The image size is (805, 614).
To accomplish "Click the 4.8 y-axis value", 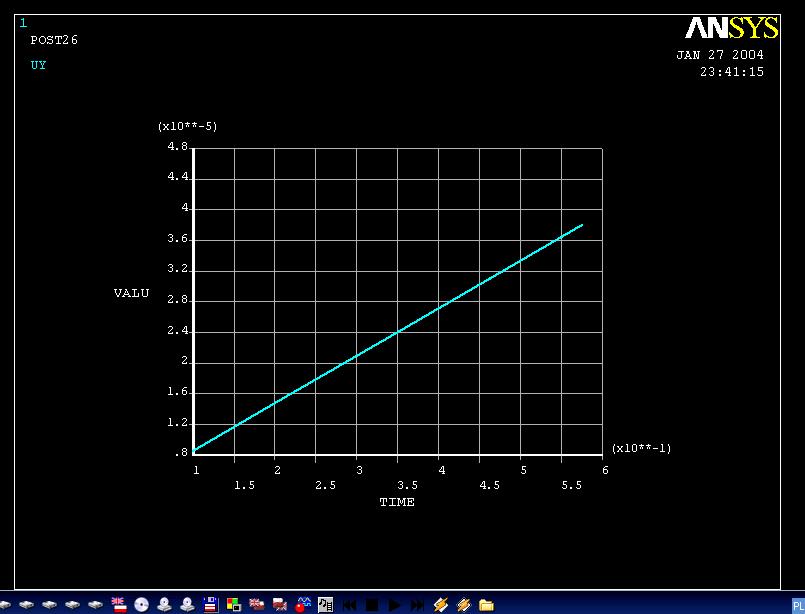I will coord(178,146).
